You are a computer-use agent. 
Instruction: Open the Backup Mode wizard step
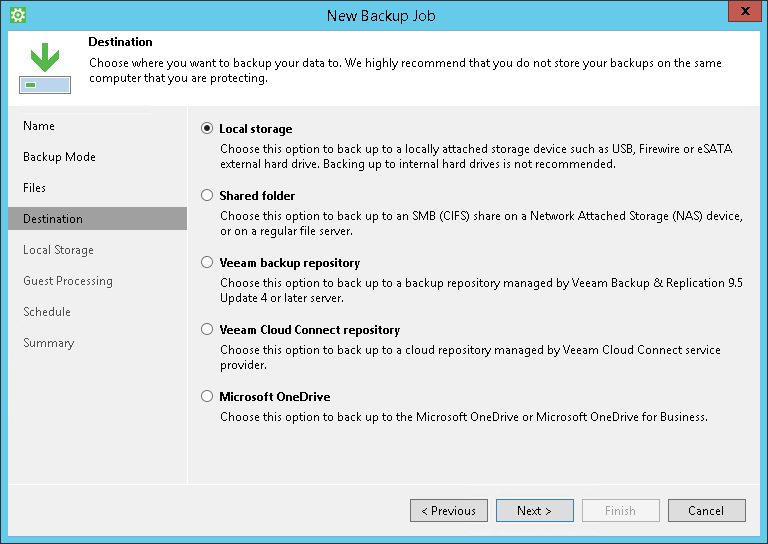coord(59,157)
